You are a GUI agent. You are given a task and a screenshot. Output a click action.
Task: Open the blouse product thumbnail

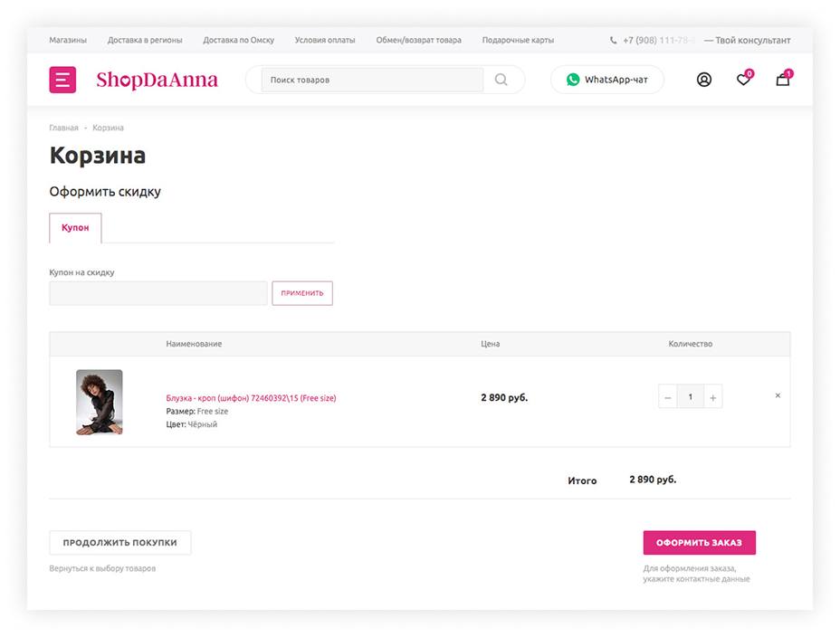(x=99, y=402)
